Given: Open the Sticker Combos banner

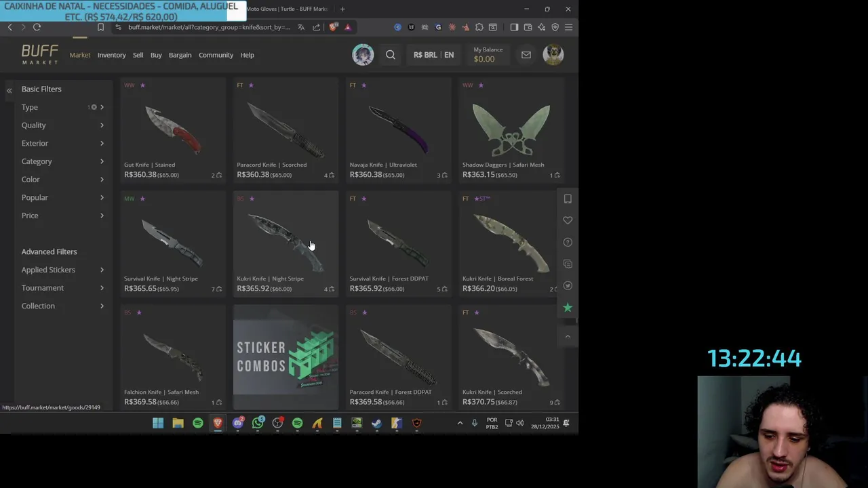Looking at the screenshot, I should [285, 357].
